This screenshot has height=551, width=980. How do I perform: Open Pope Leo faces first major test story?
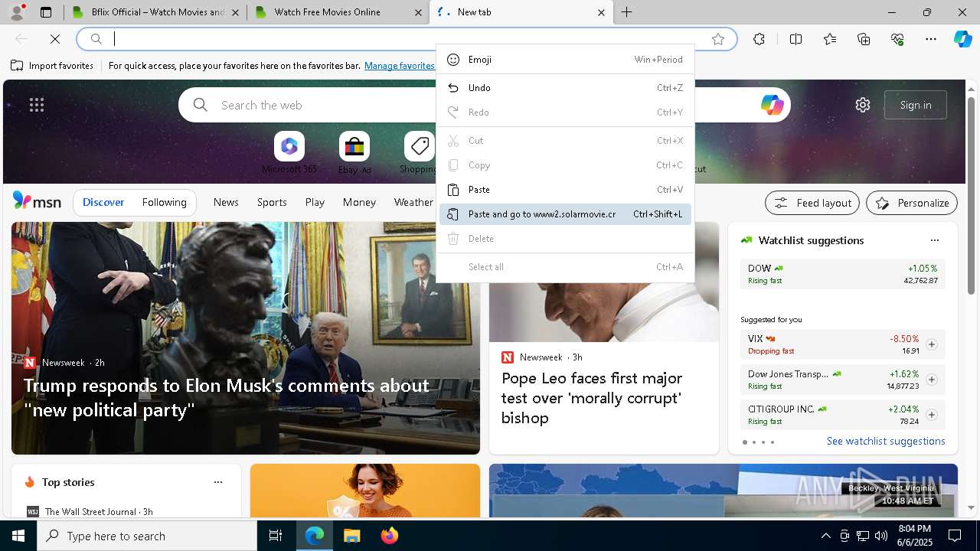coord(592,398)
